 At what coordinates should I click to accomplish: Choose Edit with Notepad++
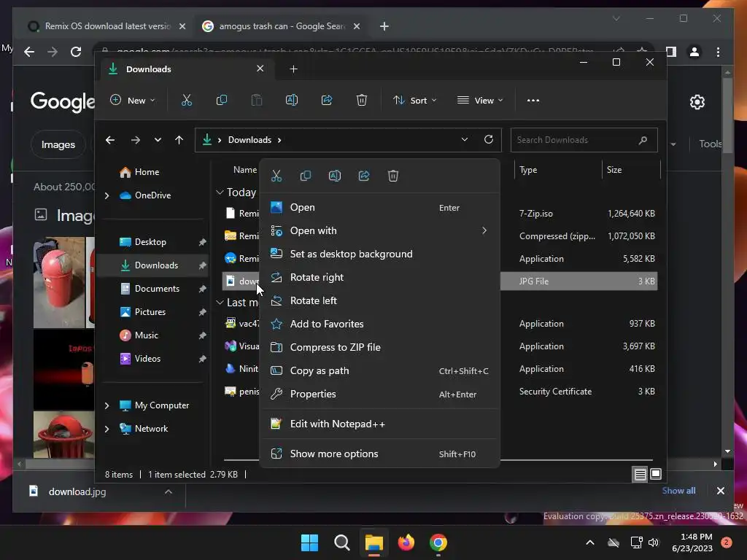click(x=379, y=424)
